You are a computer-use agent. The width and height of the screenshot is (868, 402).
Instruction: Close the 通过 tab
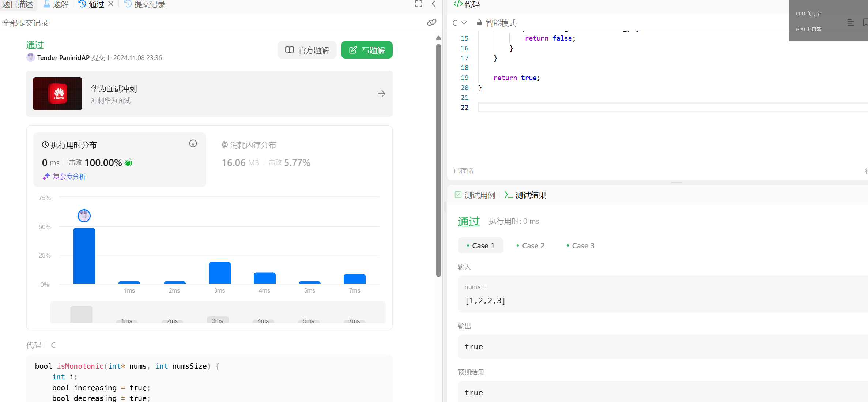[111, 4]
